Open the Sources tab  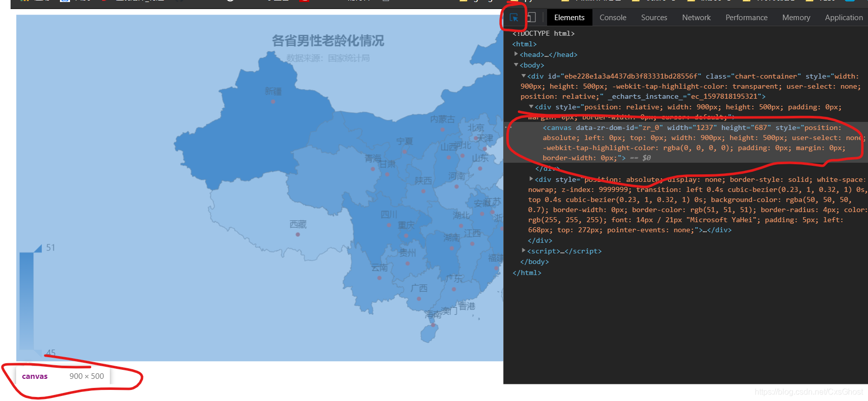[654, 18]
